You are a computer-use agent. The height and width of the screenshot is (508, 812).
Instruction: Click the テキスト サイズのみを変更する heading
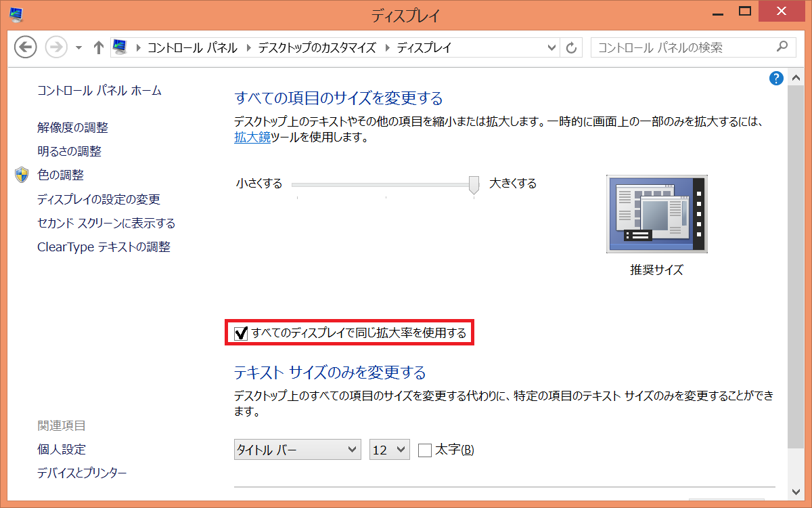point(330,373)
